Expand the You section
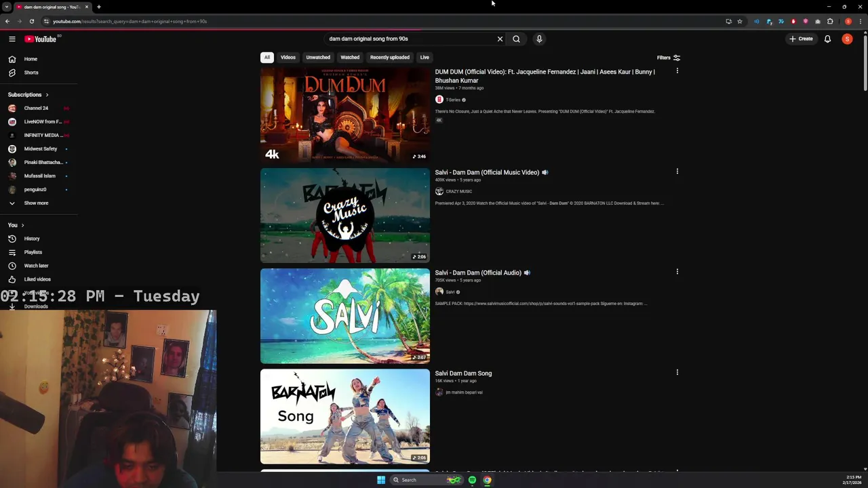 pyautogui.click(x=16, y=225)
